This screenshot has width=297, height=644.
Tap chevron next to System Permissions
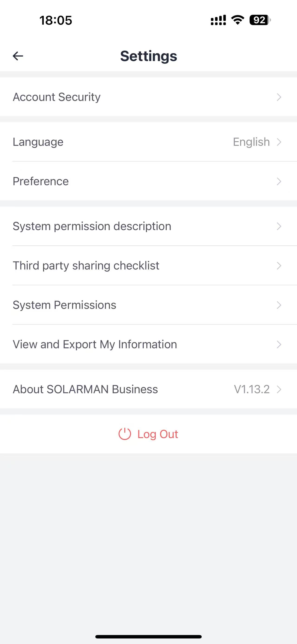coord(279,305)
